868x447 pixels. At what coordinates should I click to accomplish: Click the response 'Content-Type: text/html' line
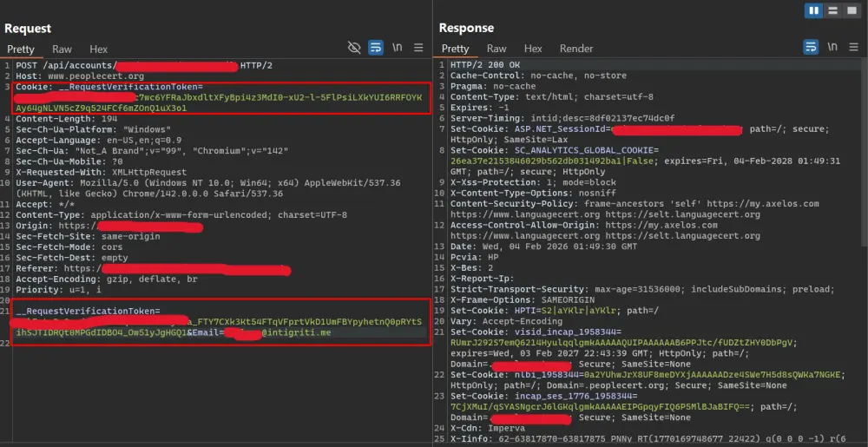[552, 97]
